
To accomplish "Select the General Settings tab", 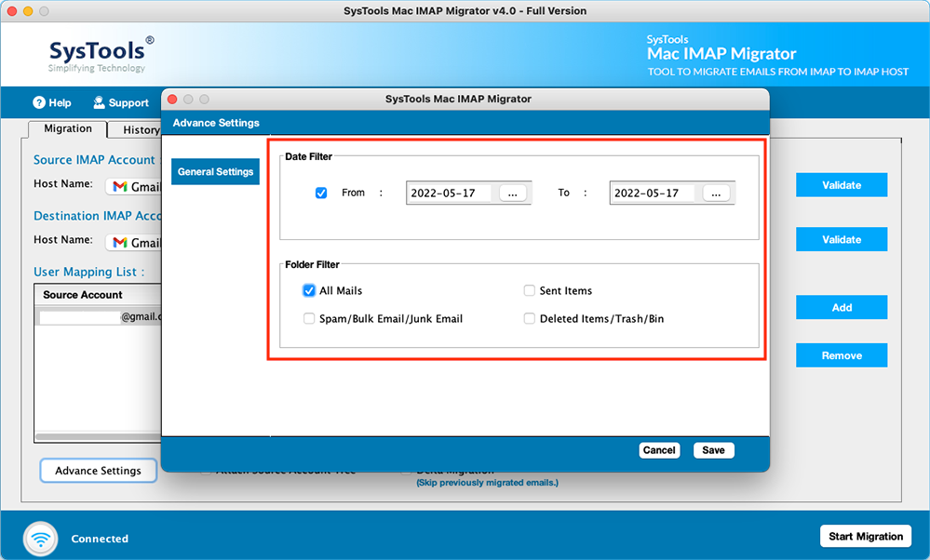I will (215, 171).
